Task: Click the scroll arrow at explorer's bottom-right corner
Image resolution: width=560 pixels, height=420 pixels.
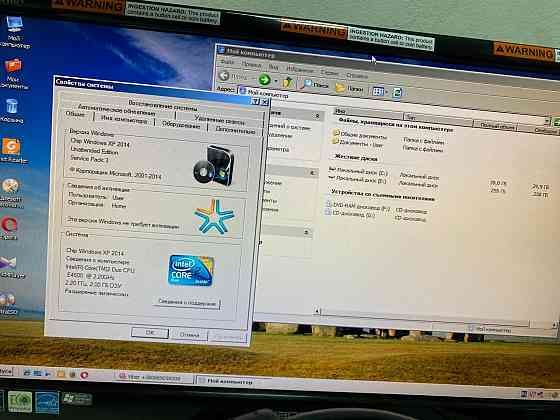Action: (x=554, y=325)
